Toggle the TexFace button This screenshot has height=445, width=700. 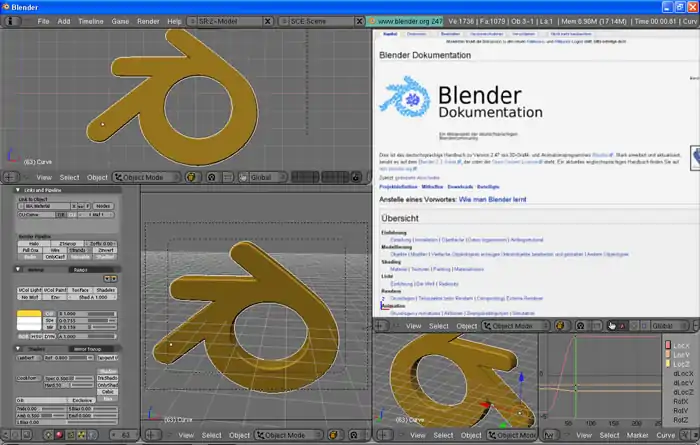(80, 290)
